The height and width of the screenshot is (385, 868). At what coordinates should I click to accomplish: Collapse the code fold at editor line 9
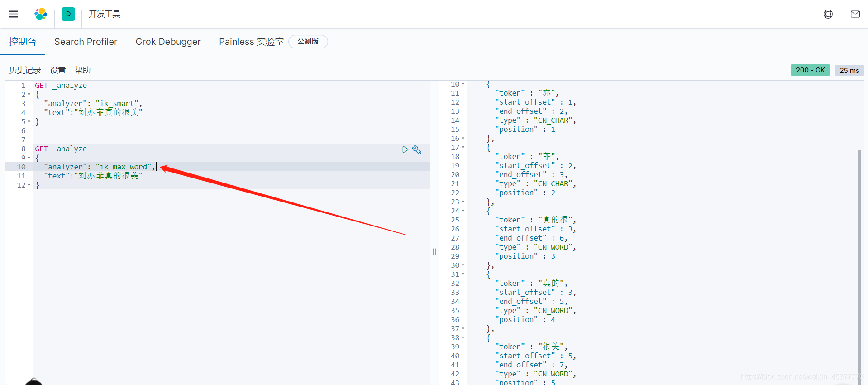tap(29, 158)
